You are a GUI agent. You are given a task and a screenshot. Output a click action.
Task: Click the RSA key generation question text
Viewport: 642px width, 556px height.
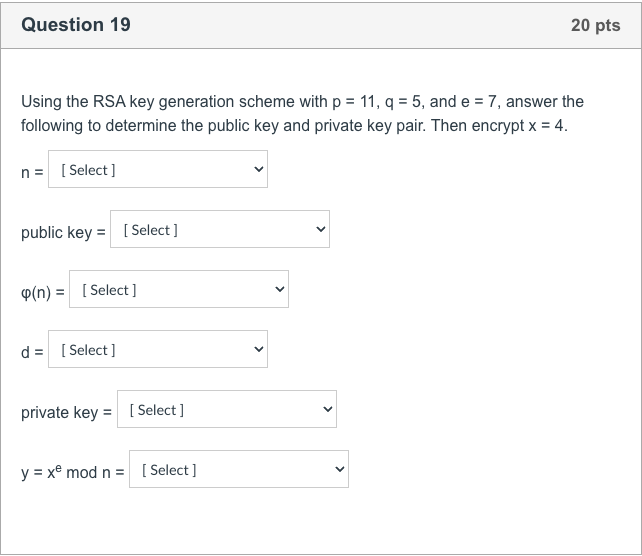[302, 113]
